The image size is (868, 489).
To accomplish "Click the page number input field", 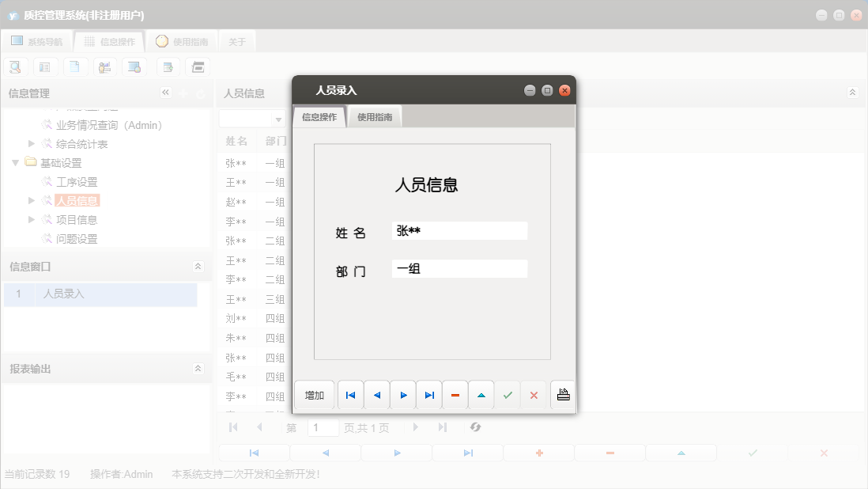I will pyautogui.click(x=323, y=427).
